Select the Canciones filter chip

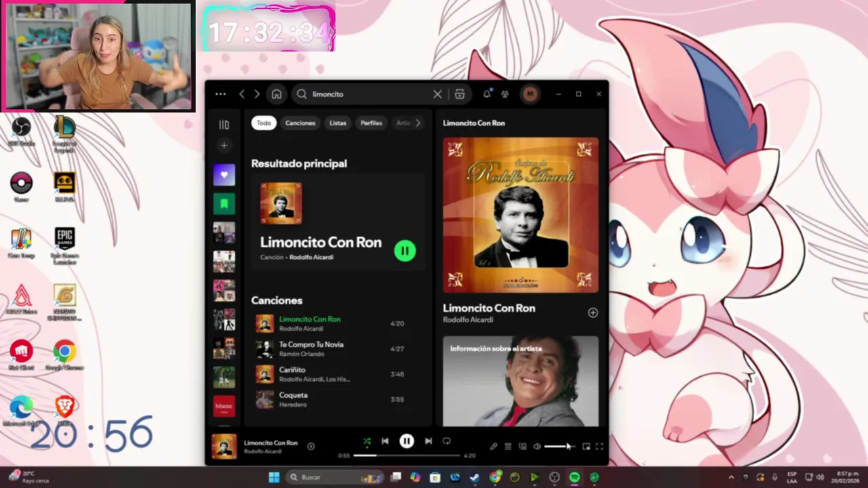click(x=300, y=123)
